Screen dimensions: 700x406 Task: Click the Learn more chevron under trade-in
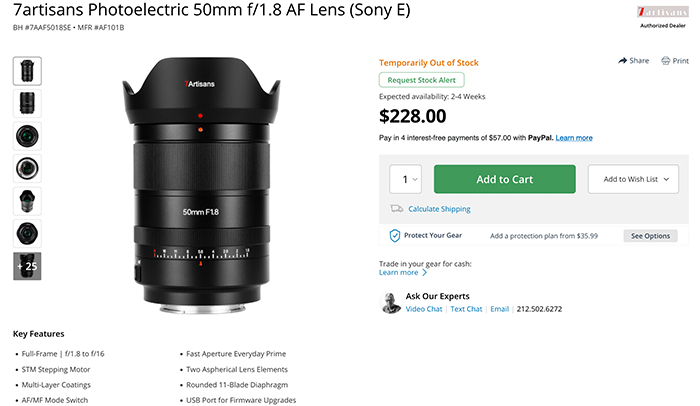(x=425, y=272)
